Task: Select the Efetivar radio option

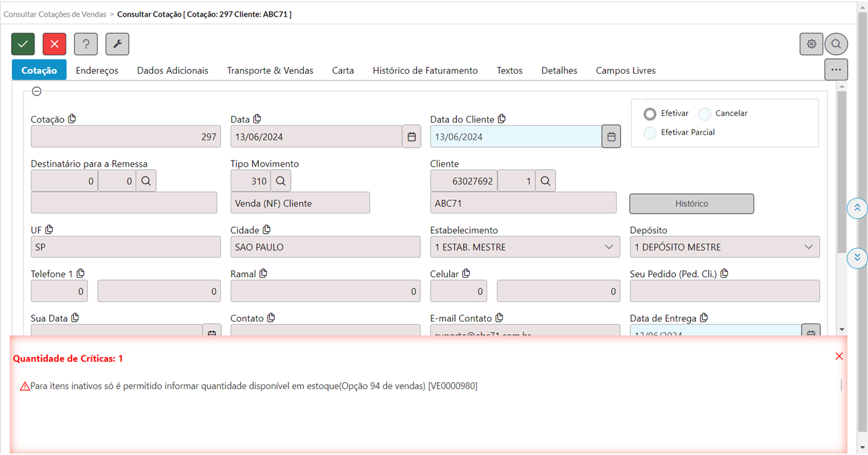Action: coord(650,114)
